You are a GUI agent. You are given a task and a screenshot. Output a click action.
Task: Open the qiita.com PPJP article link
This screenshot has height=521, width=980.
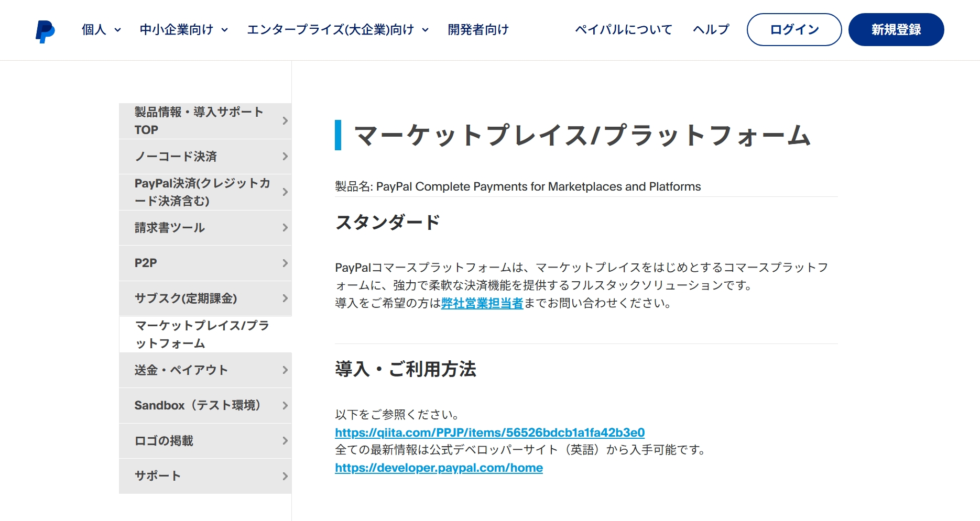pyautogui.click(x=489, y=433)
